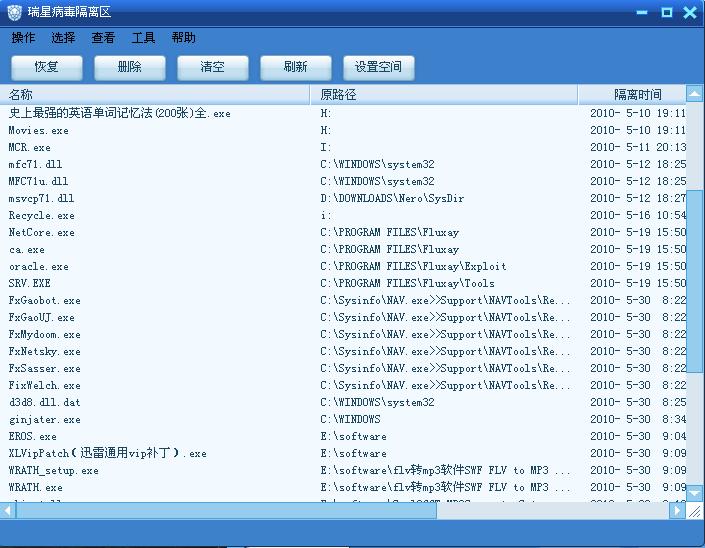This screenshot has width=705, height=548.
Task: Click the vertical scrollbar up arrow
Action: click(695, 94)
